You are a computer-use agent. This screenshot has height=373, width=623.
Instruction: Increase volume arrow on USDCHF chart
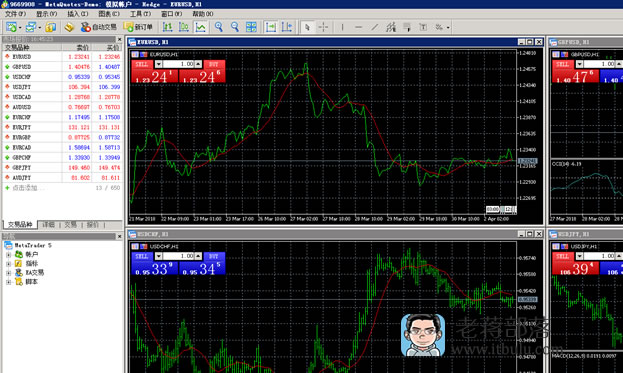(x=198, y=256)
